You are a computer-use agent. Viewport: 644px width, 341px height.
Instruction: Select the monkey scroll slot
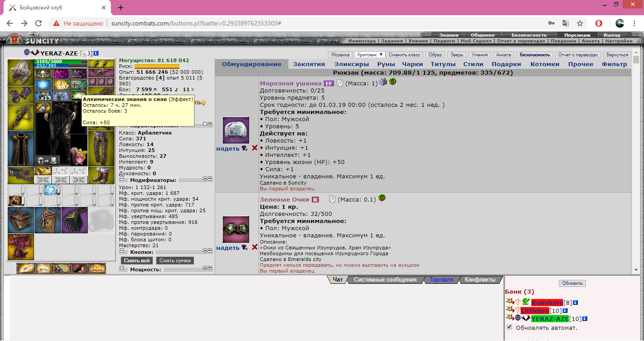(x=16, y=201)
